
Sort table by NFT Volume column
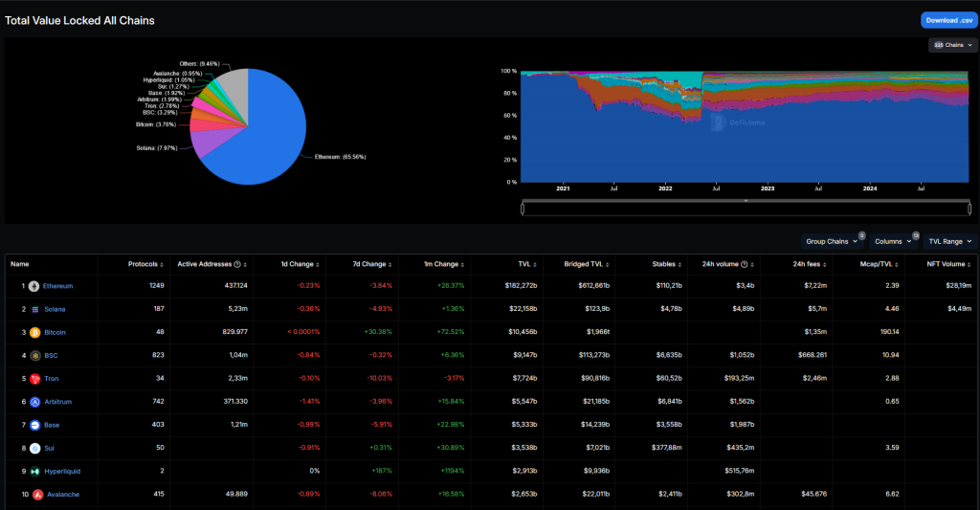[x=948, y=264]
